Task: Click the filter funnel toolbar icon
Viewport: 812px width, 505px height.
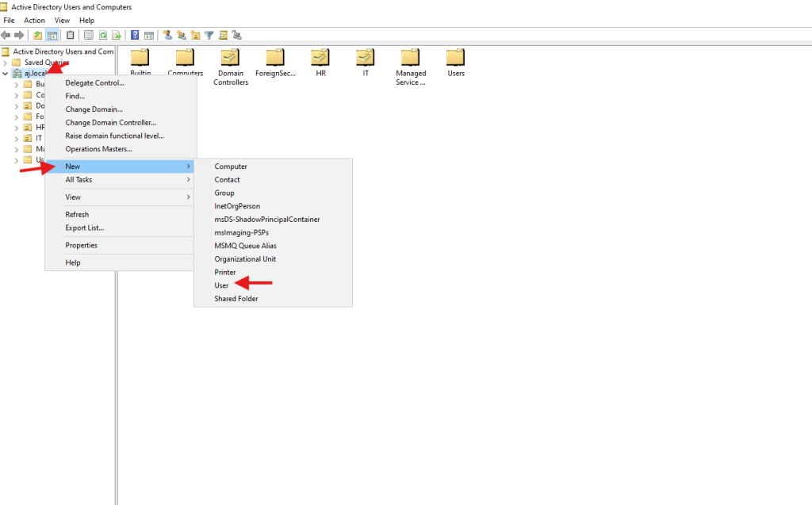Action: [x=209, y=35]
